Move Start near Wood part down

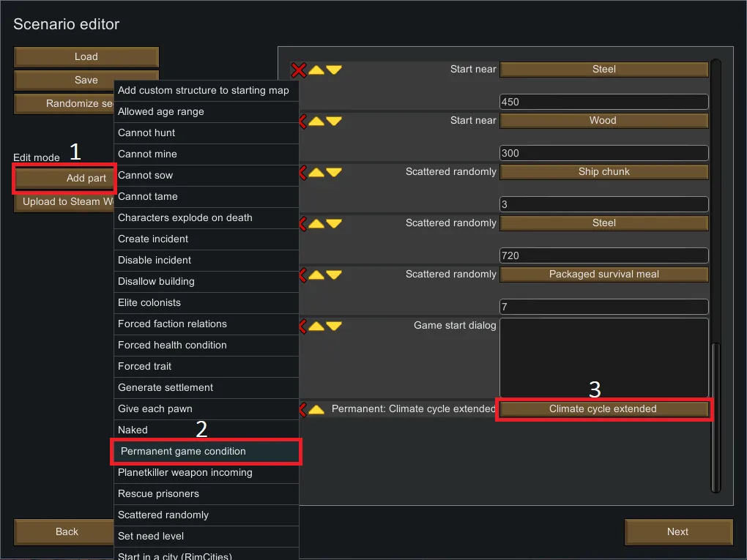tap(334, 121)
